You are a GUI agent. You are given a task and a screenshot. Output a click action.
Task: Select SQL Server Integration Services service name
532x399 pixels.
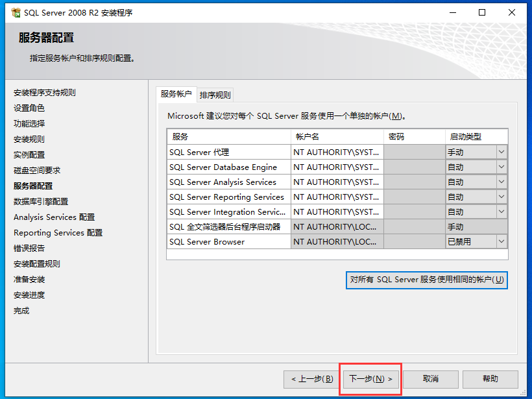[x=229, y=212]
